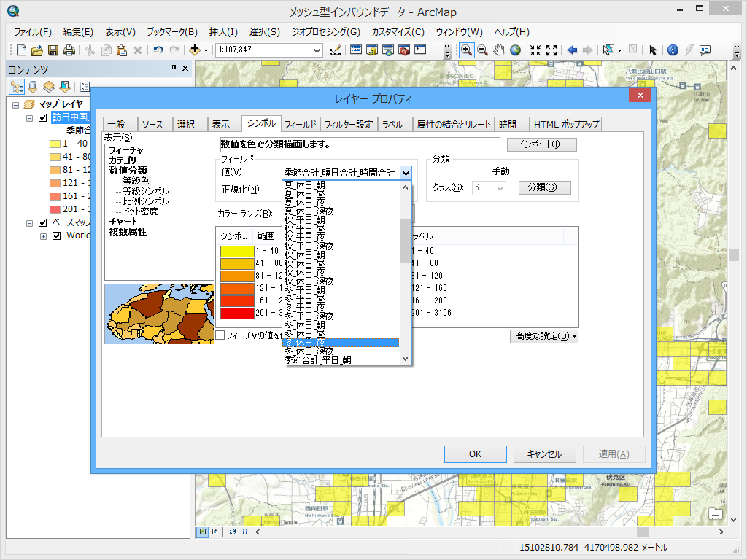Image resolution: width=747 pixels, height=560 pixels.
Task: Collapse the 訪日中国 layer legend
Action: point(29,118)
